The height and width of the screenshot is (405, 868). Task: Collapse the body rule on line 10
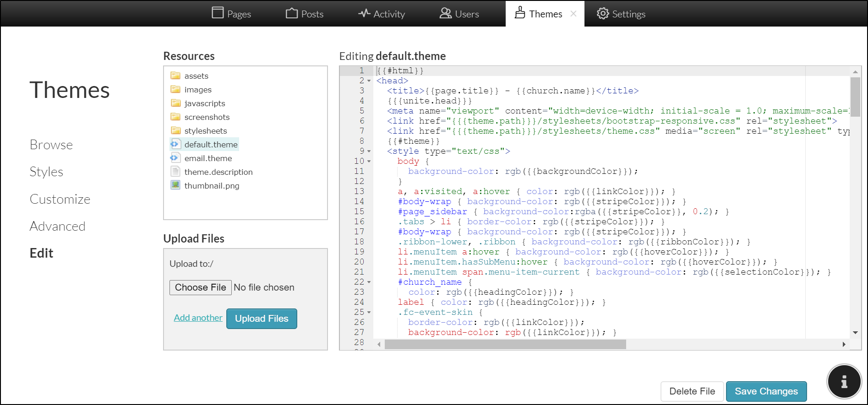[x=369, y=162]
